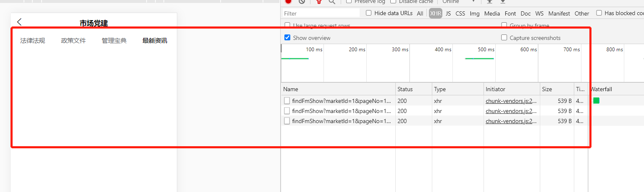This screenshot has height=192, width=644.
Task: Click the green overview bar near 500 ms
Action: (x=479, y=58)
